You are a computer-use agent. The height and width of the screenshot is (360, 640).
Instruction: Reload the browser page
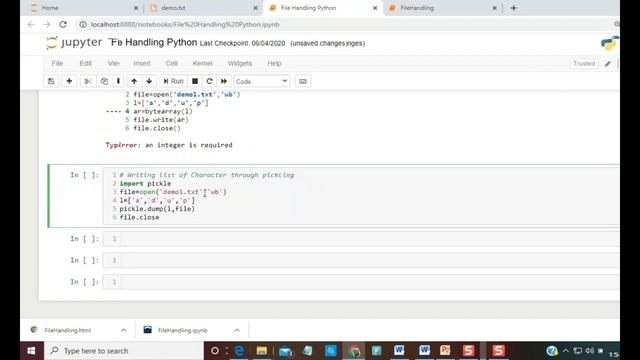[63, 24]
